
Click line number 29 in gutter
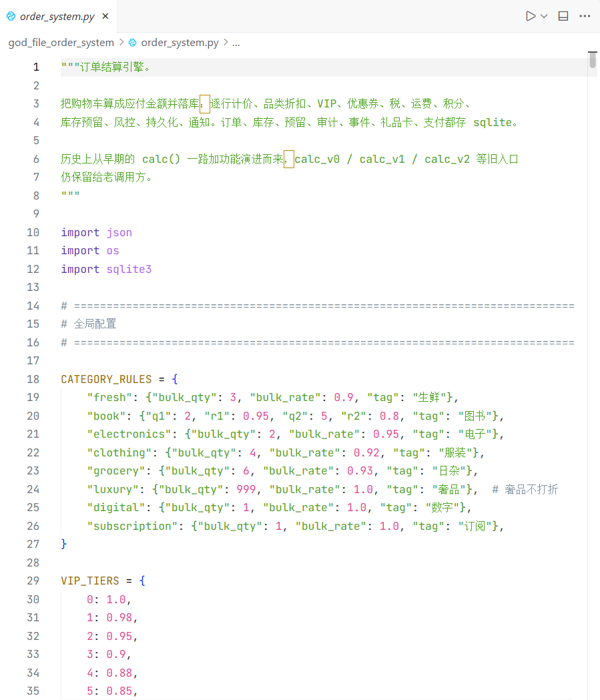(33, 581)
